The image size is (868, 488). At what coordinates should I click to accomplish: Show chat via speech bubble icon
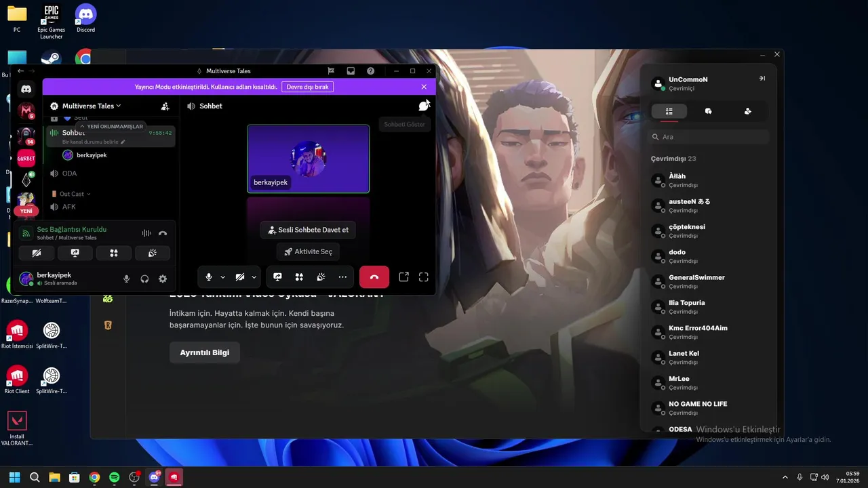pyautogui.click(x=424, y=106)
